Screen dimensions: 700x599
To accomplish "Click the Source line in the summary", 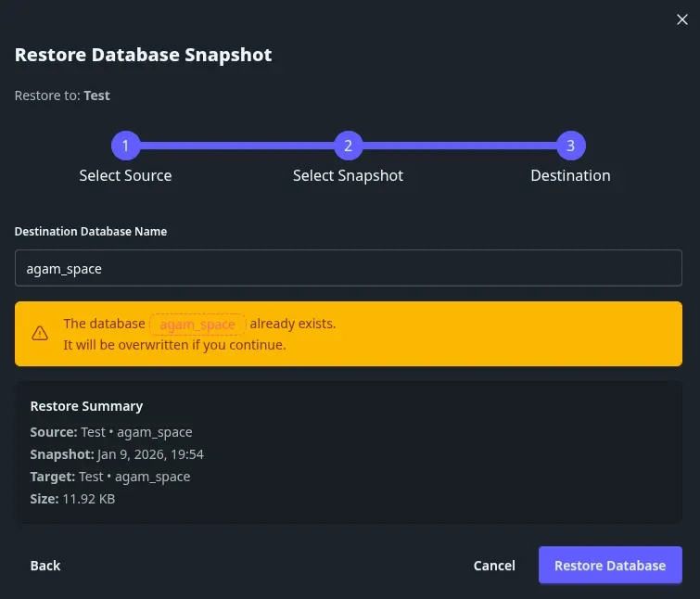I will (111, 431).
